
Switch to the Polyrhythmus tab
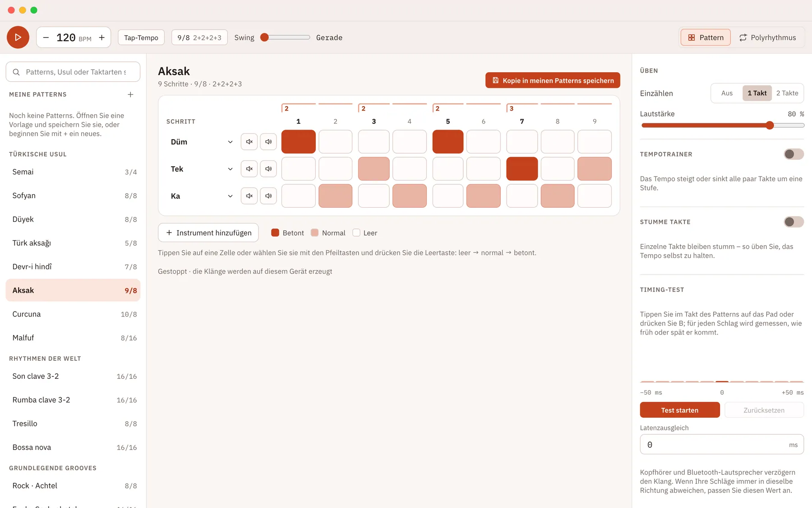tap(768, 37)
